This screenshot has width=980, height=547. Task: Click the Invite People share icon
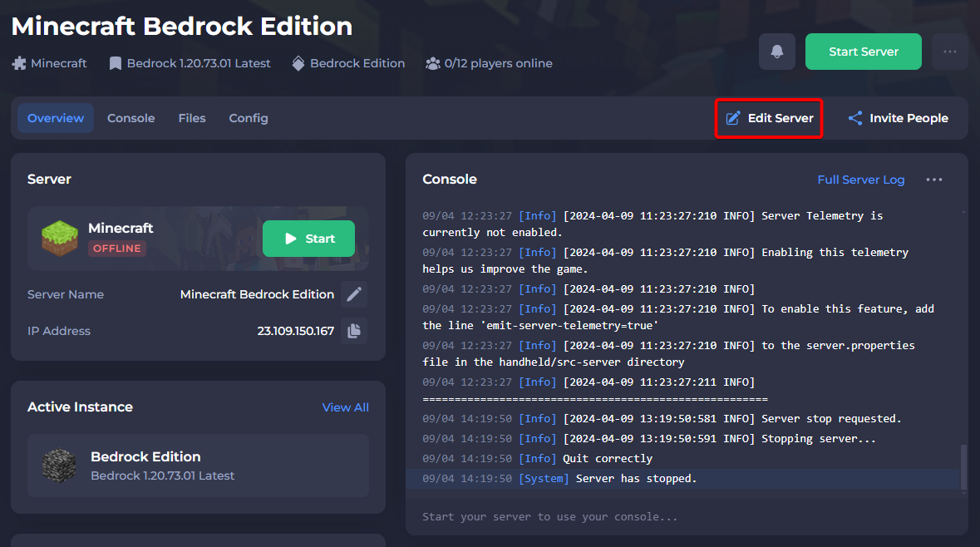[x=854, y=118]
